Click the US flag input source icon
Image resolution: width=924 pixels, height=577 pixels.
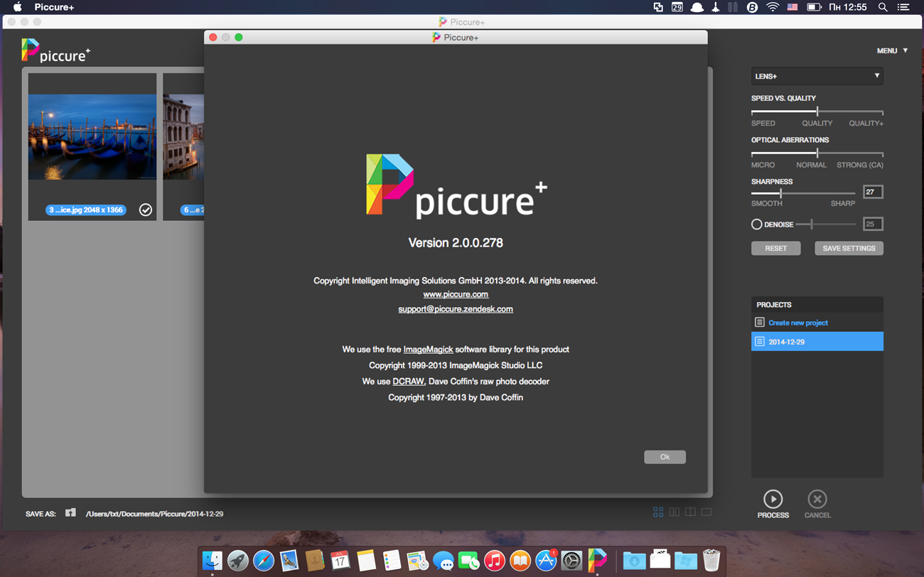[793, 7]
